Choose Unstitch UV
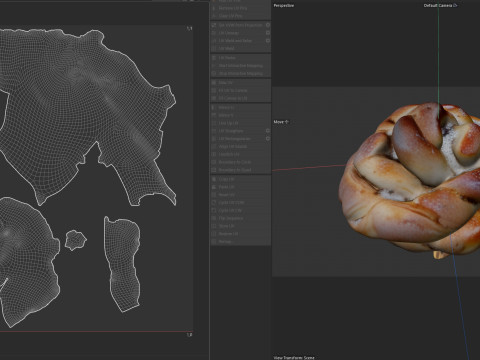Viewport: 480px width, 360px height. pos(240,154)
